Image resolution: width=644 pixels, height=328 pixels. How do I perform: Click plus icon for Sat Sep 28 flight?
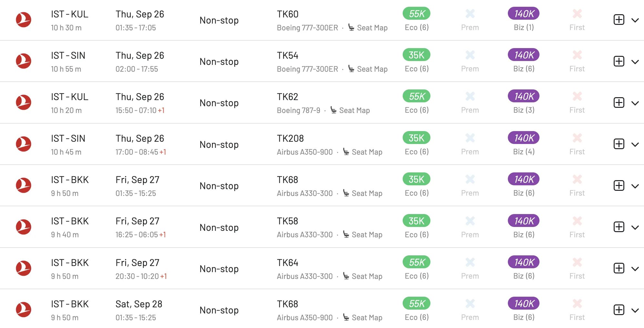tap(619, 310)
